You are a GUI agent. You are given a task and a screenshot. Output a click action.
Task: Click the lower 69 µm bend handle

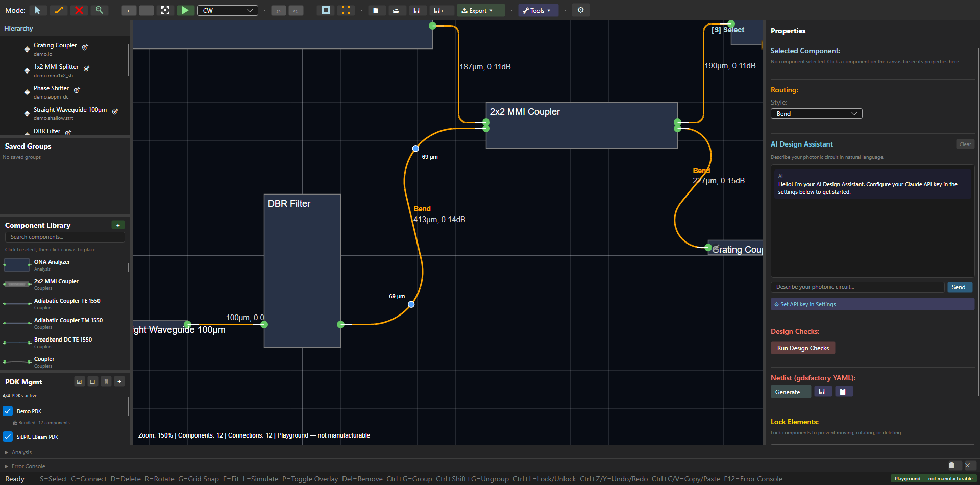[x=411, y=305]
